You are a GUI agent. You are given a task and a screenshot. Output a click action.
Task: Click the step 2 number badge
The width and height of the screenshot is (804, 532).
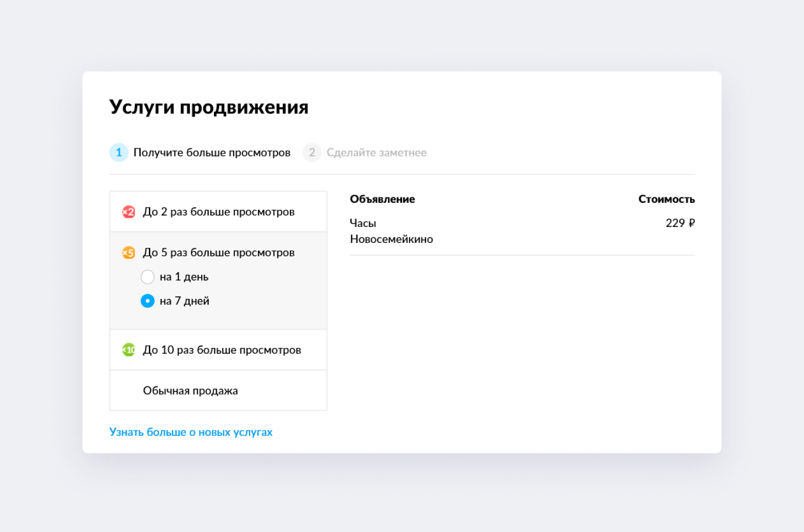coord(312,153)
